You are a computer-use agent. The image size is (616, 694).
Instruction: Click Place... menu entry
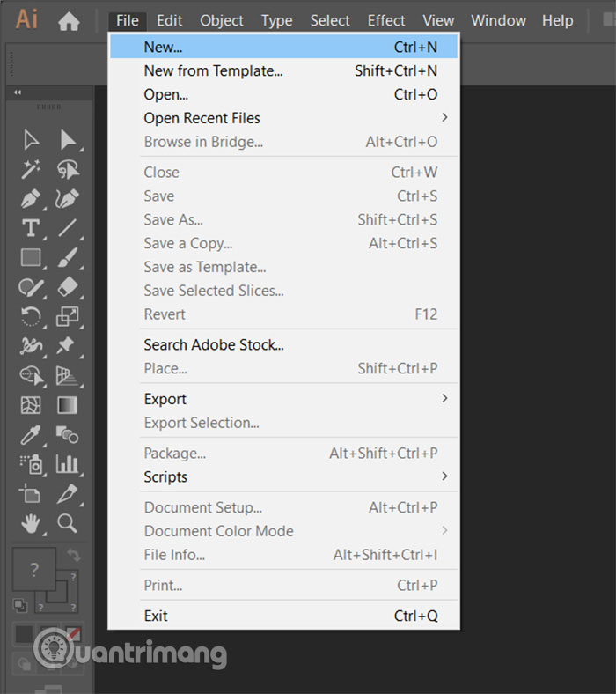(283, 368)
